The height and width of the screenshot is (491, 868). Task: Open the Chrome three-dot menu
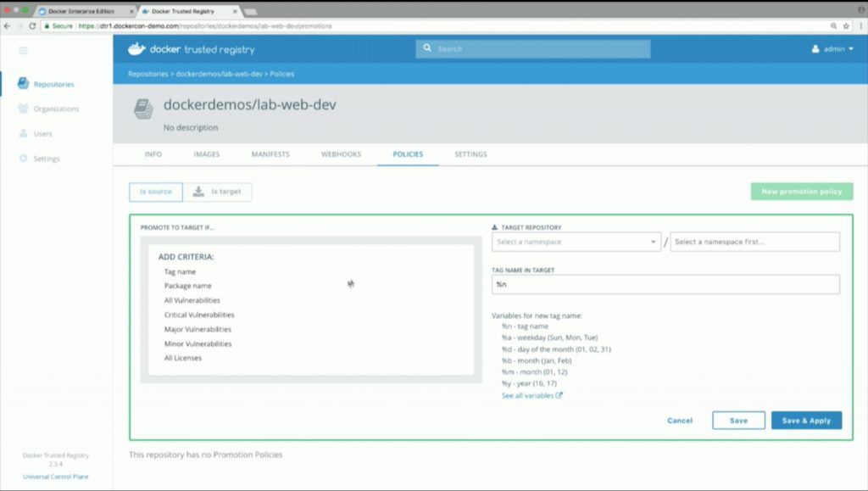(861, 26)
